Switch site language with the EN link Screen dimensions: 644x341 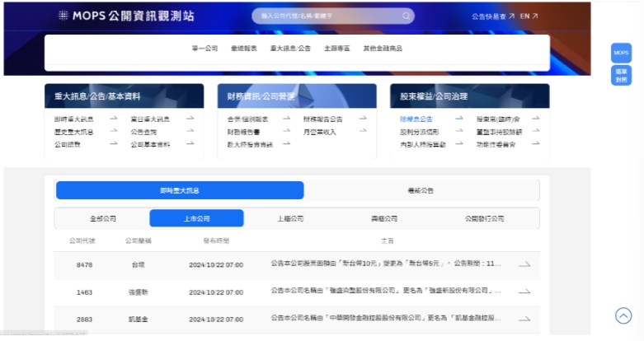529,16
